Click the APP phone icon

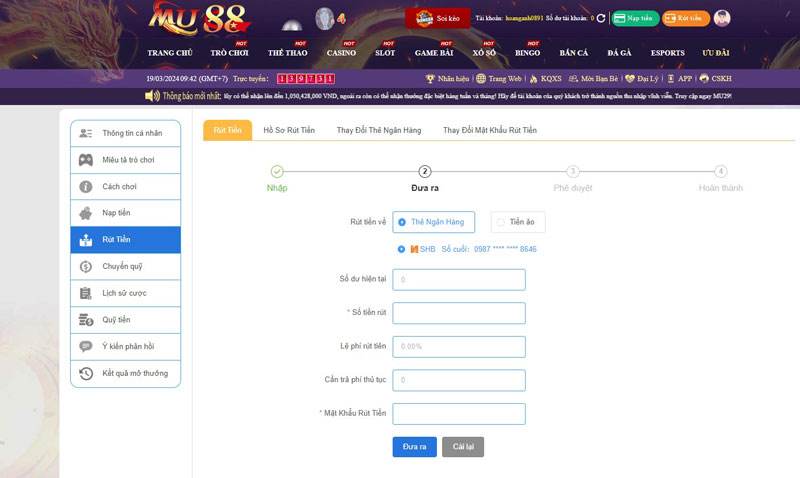click(671, 79)
